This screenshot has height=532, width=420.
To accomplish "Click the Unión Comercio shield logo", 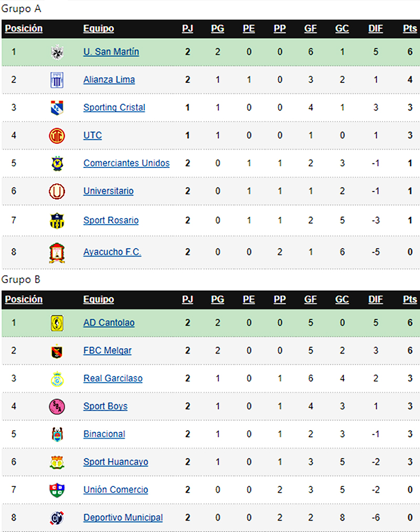I will click(57, 490).
